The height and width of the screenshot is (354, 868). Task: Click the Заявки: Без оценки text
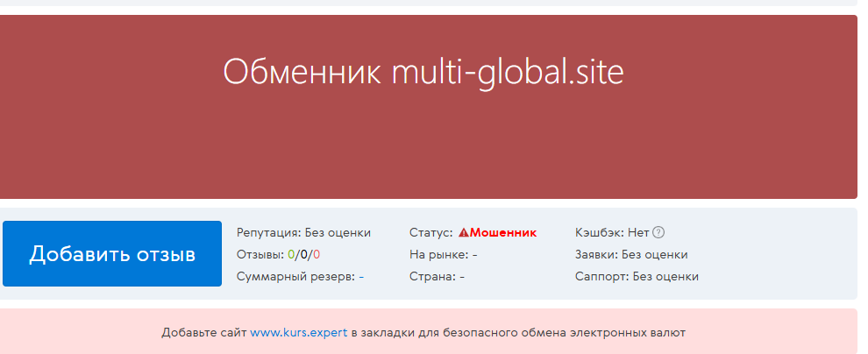pyautogui.click(x=631, y=255)
